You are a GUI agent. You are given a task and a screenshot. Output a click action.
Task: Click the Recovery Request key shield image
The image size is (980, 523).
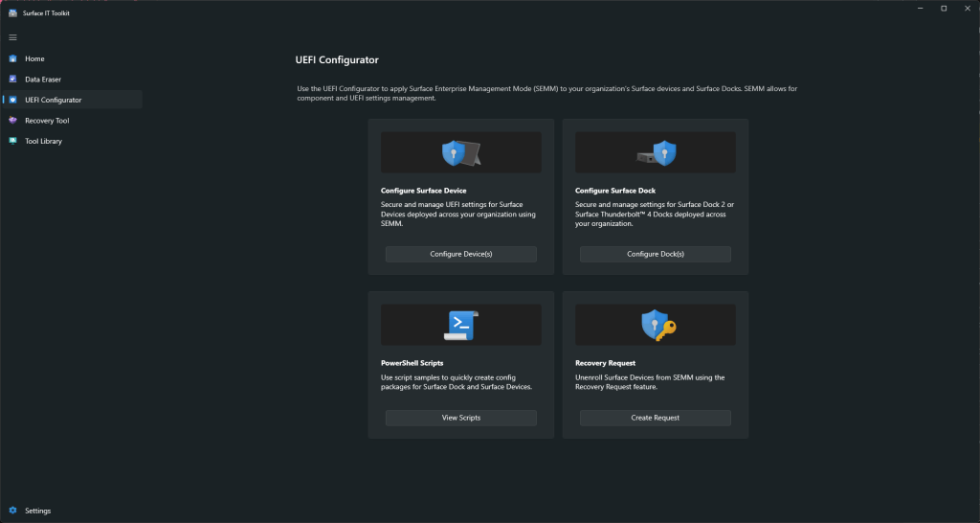coord(657,326)
